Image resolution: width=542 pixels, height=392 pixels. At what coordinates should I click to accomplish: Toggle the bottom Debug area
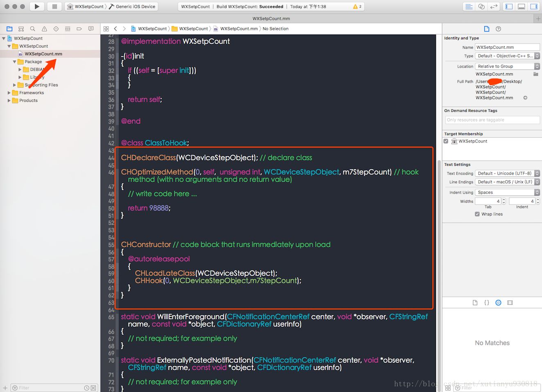(522, 7)
